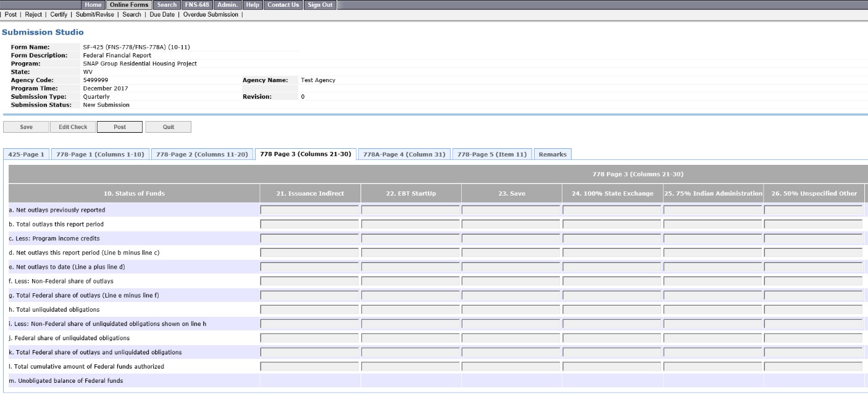Click Issuance Indirect field for Net outlays previously reported
The width and height of the screenshot is (868, 397).
[309, 211]
